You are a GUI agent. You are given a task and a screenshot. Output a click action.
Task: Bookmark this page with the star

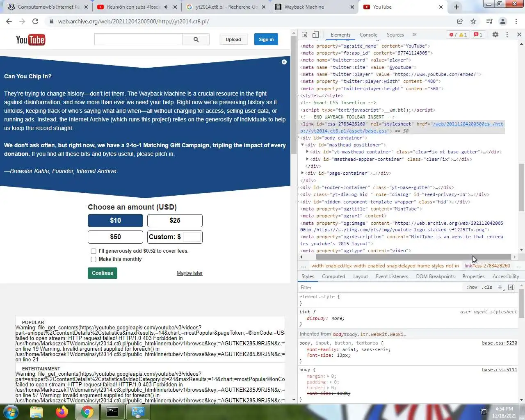(x=473, y=21)
